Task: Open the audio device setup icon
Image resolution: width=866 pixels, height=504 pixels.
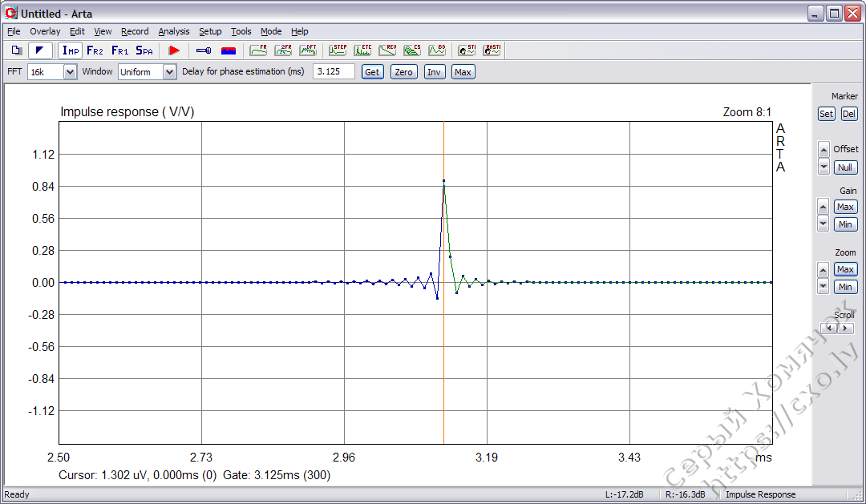Action: pyautogui.click(x=203, y=50)
